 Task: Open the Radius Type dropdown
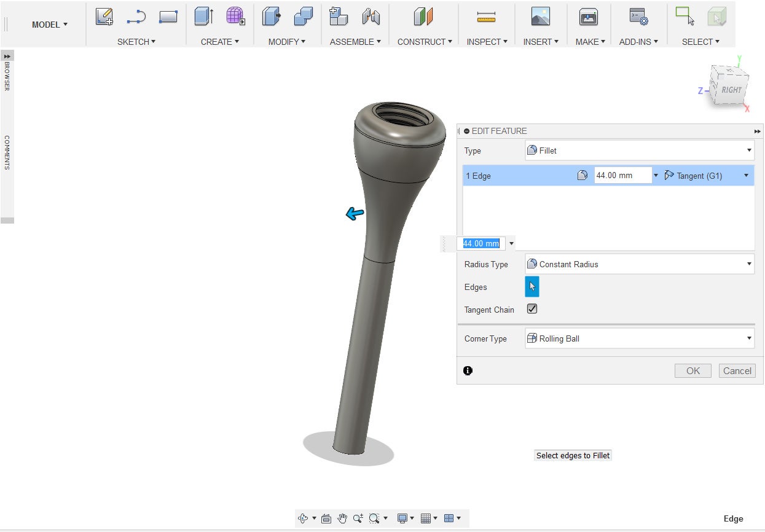click(639, 264)
